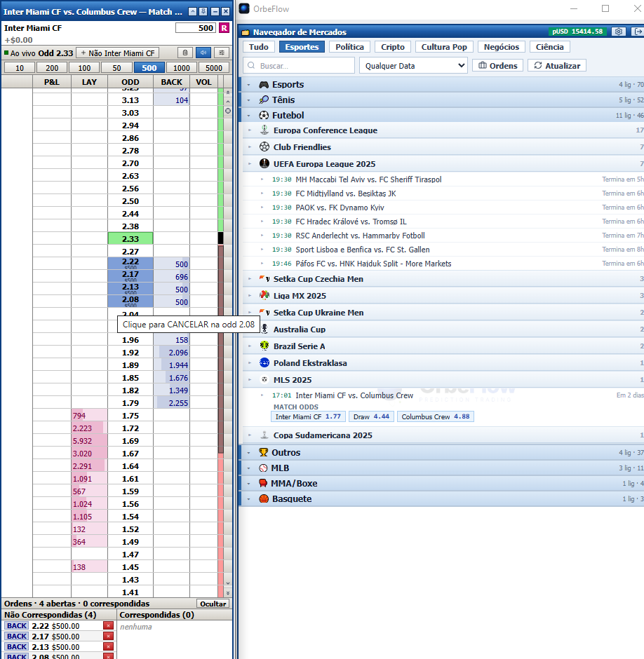Viewport: 644px width, 659px height.
Task: Click Copa Sudamericana 2025 trophy icon
Action: 264,435
